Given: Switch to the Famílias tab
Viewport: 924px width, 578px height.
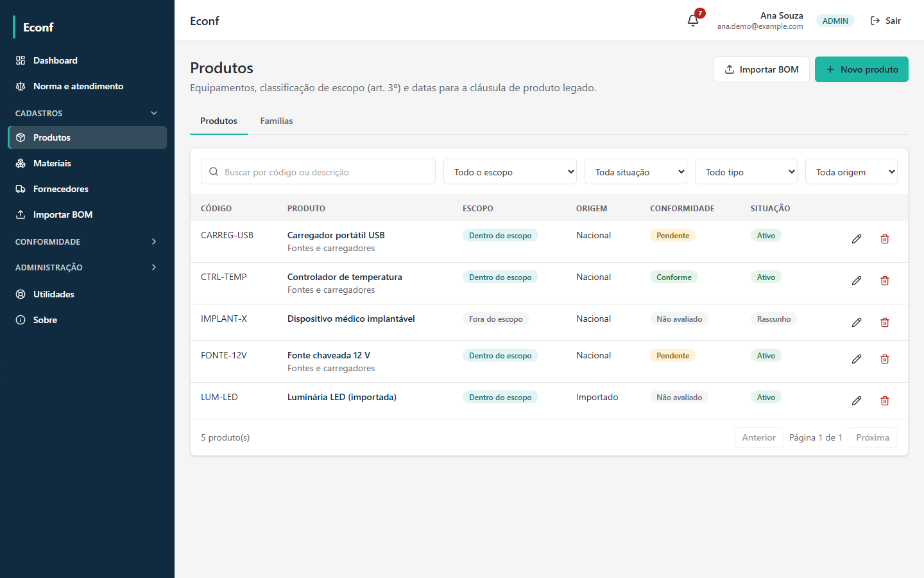Looking at the screenshot, I should 277,121.
